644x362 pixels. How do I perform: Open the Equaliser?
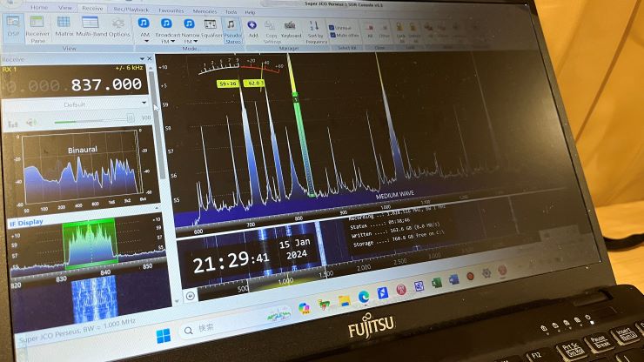[211, 29]
